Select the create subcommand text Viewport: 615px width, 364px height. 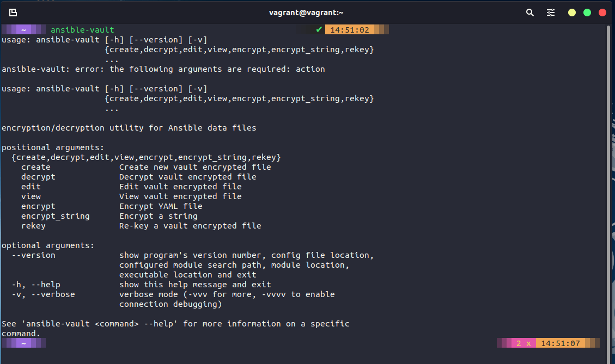tap(35, 166)
